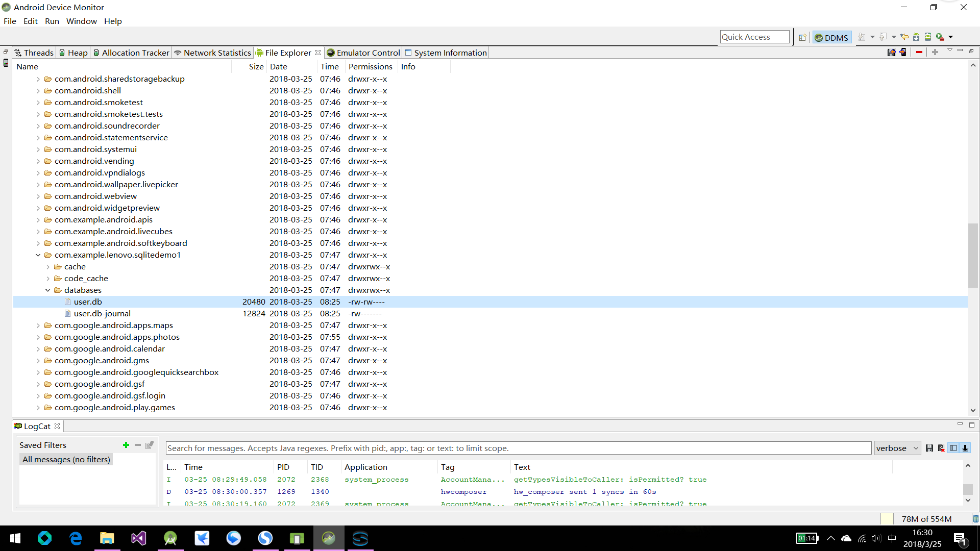980x551 pixels.
Task: Push file onto device icon
Action: point(903,52)
